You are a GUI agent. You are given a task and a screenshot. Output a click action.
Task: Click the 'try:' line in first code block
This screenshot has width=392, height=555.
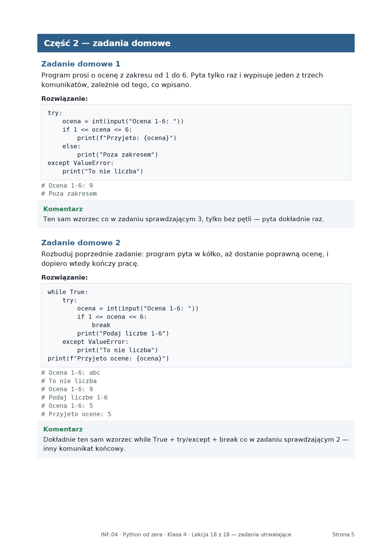click(55, 113)
